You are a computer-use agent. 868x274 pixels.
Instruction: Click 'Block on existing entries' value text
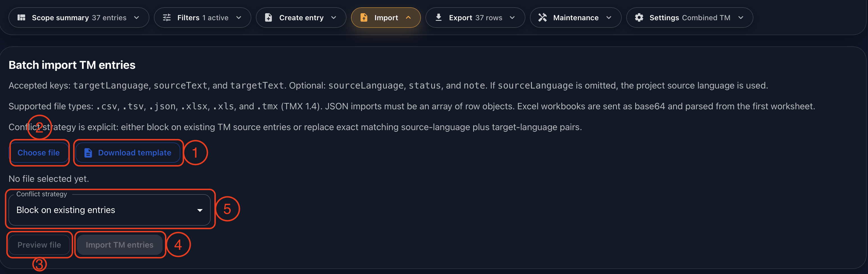[66, 210]
